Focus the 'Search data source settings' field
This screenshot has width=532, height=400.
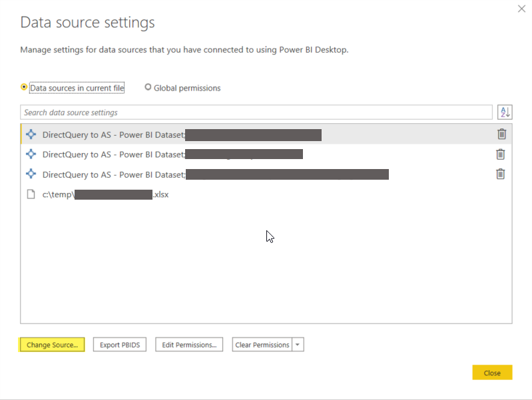[x=256, y=112]
